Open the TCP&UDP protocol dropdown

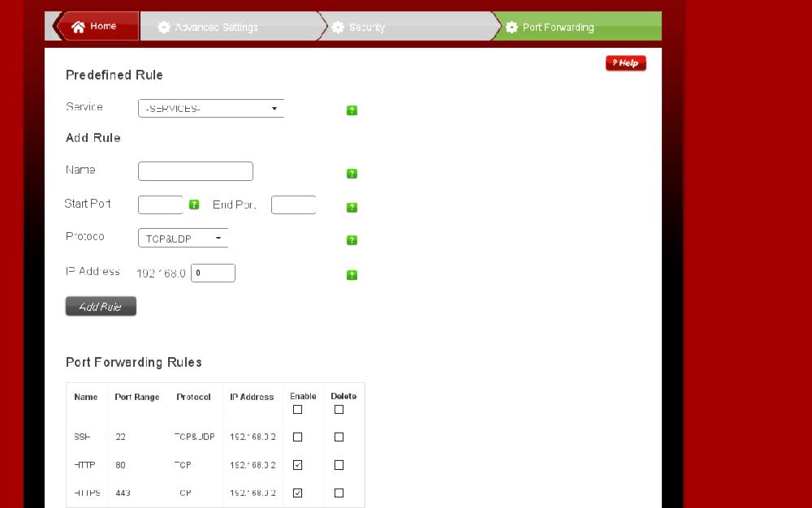[183, 238]
